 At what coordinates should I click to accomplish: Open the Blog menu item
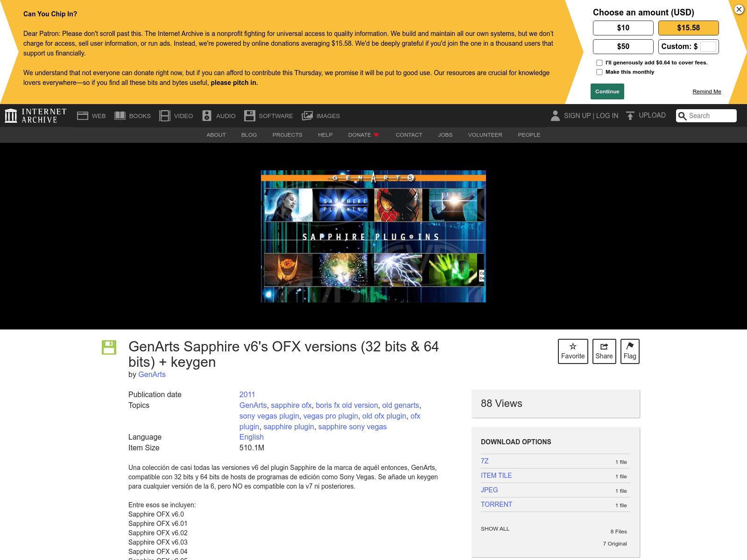(249, 135)
